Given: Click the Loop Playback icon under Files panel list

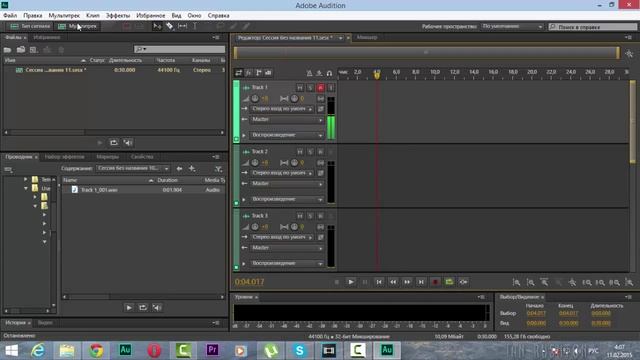Looking at the screenshot, I should pyautogui.click(x=114, y=142).
